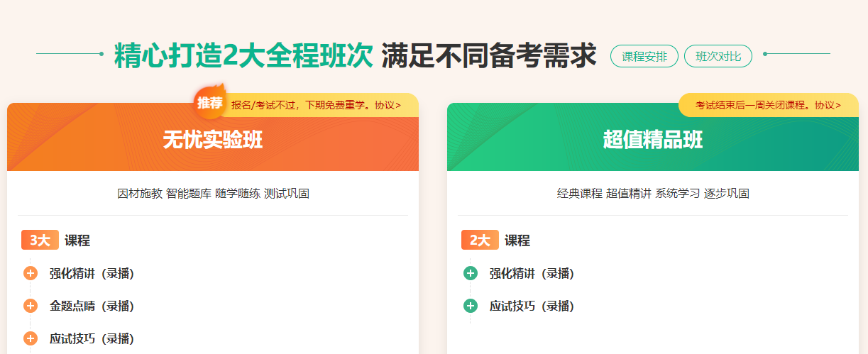Click the orange plus icon beside 强化精讲 in 无忧实验班

(x=31, y=274)
